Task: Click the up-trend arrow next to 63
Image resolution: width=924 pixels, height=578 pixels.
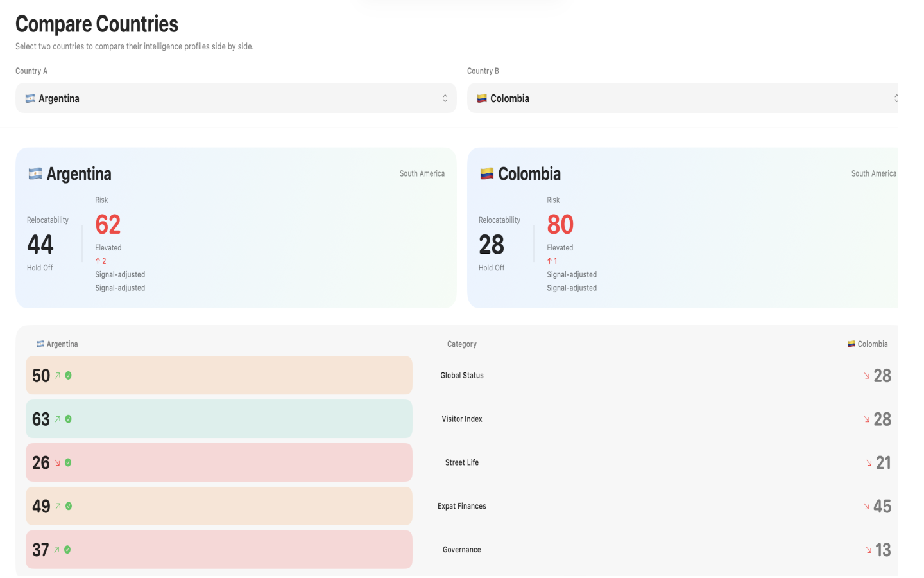Action: click(x=57, y=419)
